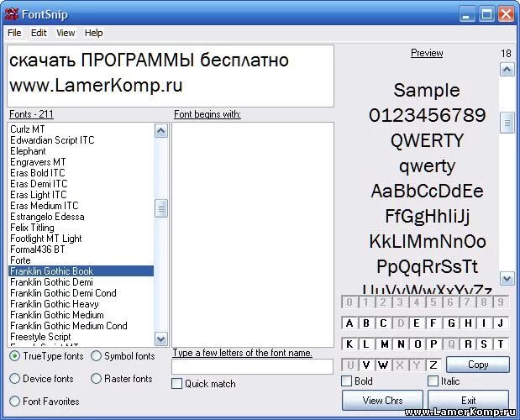The height and width of the screenshot is (420, 520).
Task: Click the font name search input field
Action: (252, 366)
